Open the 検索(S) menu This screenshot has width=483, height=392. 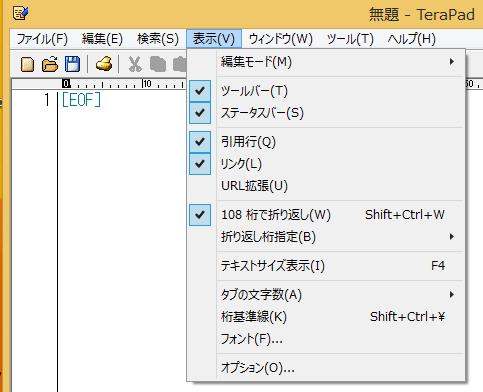[158, 39]
